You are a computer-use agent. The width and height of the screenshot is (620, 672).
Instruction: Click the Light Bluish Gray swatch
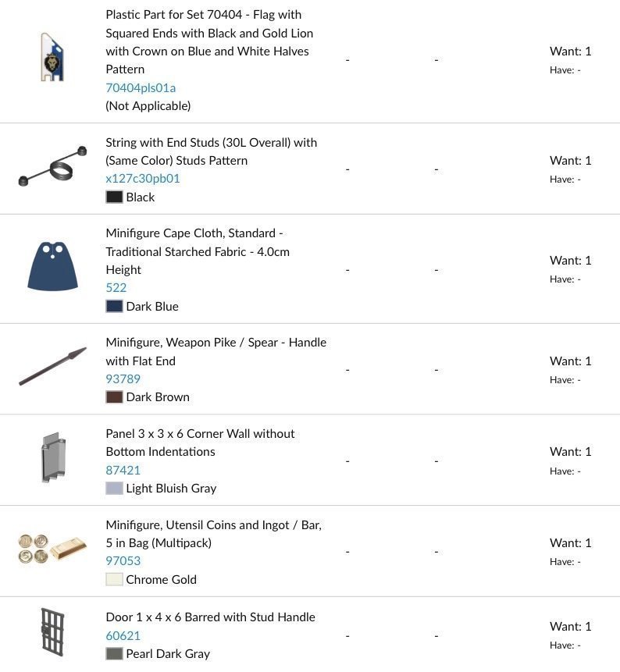pyautogui.click(x=114, y=488)
